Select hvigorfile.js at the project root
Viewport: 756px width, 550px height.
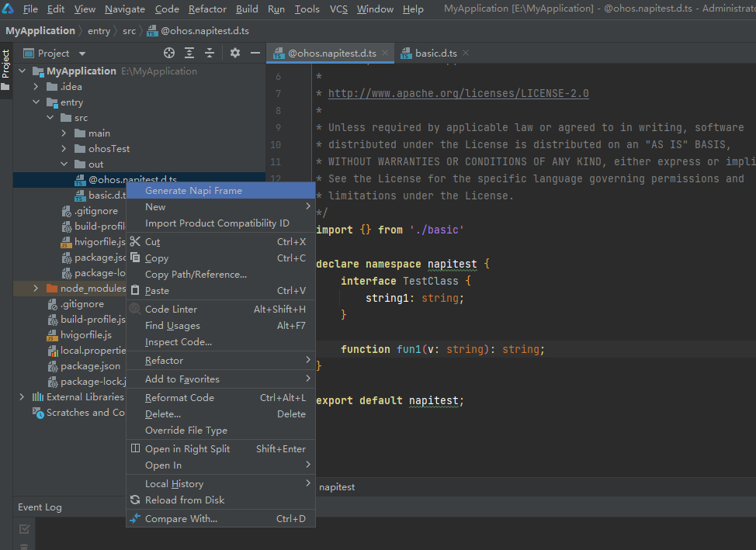[x=86, y=335]
